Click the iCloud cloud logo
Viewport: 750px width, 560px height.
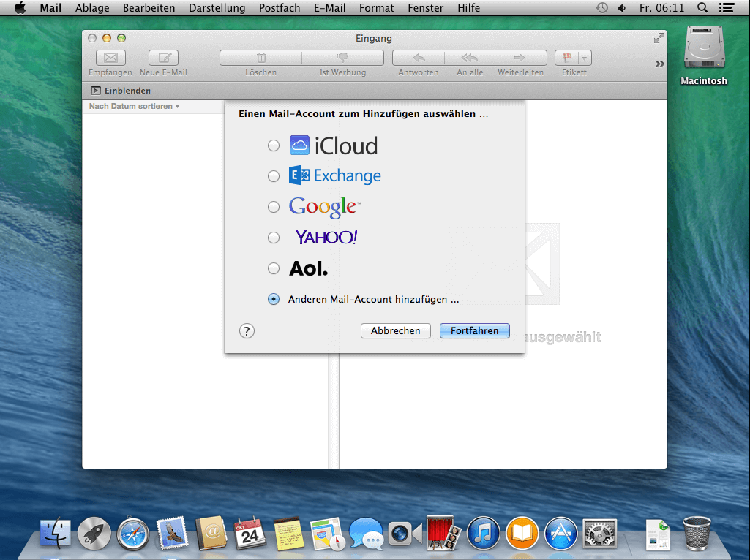(x=299, y=145)
